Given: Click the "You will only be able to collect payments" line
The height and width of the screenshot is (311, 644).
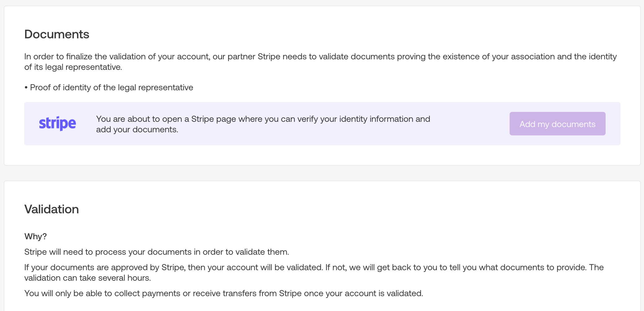Looking at the screenshot, I should [223, 293].
